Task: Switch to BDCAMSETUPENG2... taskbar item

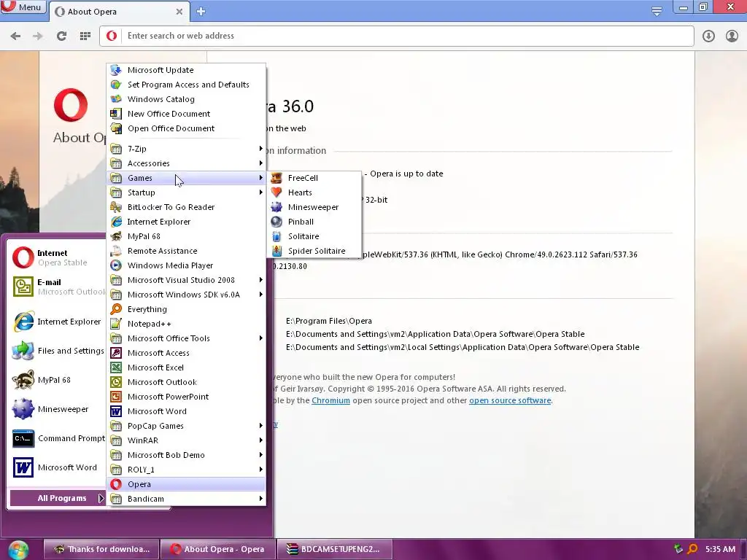Action: (x=334, y=549)
